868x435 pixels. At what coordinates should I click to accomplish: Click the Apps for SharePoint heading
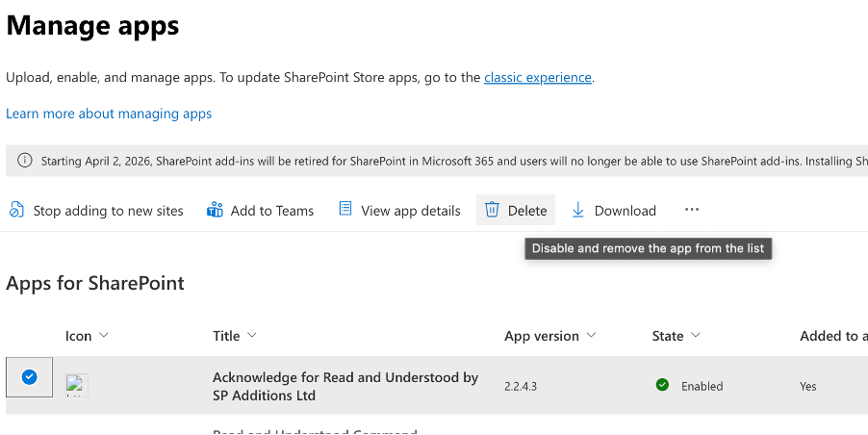tap(95, 283)
